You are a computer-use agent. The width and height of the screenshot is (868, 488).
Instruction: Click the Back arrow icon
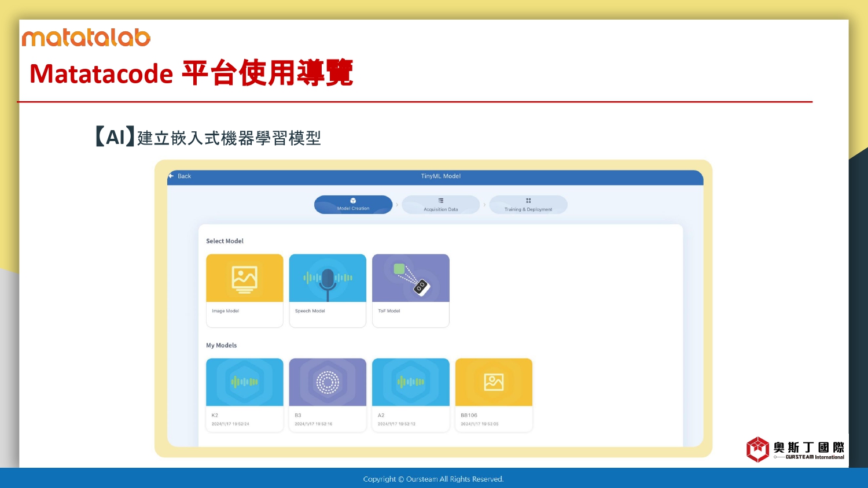click(171, 176)
